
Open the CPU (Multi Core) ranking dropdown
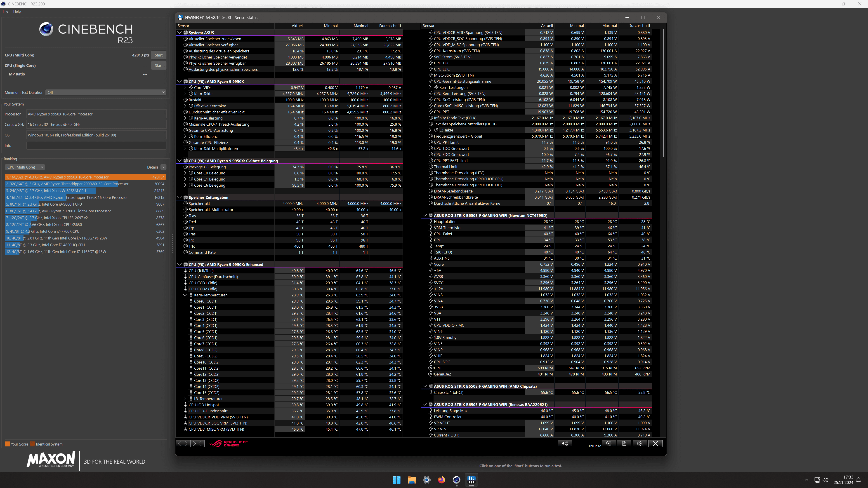tap(25, 167)
